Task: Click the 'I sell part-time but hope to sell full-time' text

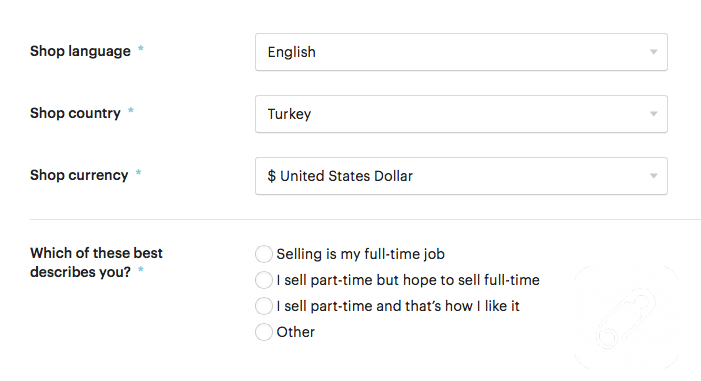Action: click(x=408, y=280)
